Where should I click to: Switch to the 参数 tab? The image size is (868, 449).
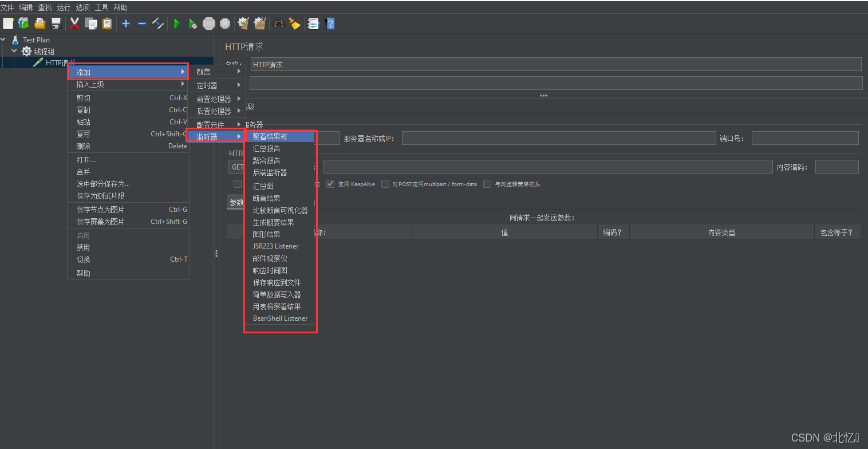coord(236,202)
